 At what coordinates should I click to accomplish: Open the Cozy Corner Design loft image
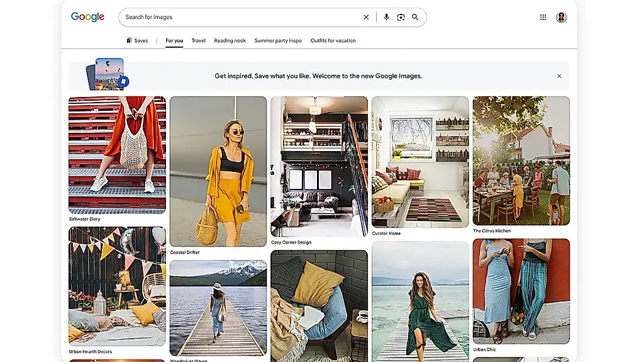319,167
